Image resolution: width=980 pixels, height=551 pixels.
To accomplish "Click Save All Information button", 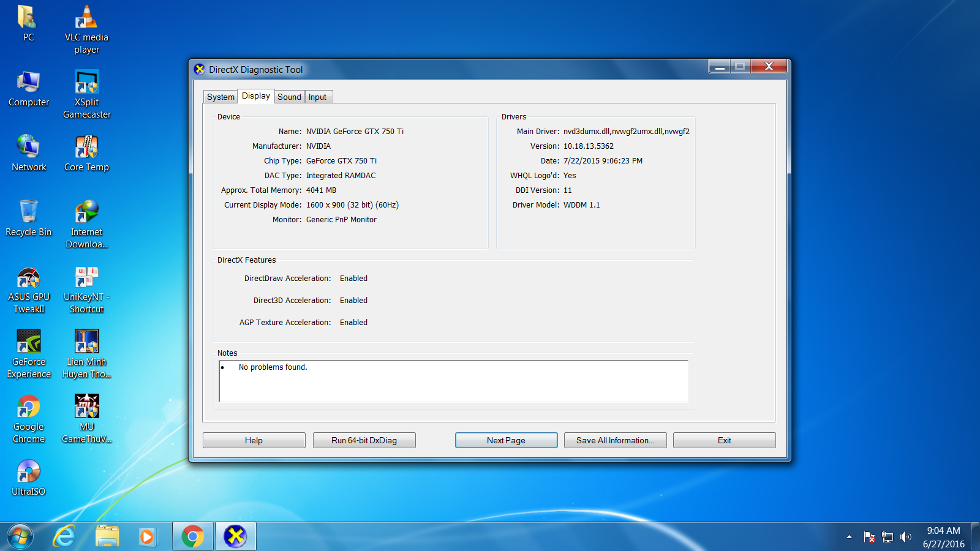I will click(x=615, y=440).
